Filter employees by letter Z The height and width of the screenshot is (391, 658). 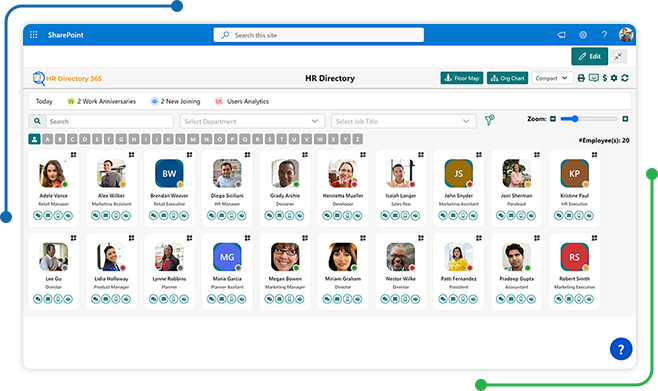coord(358,139)
